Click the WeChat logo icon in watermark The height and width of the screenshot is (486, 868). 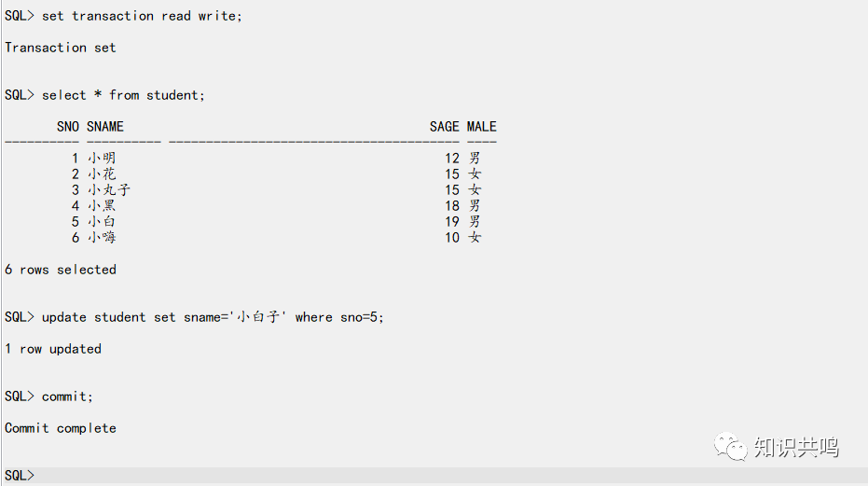(x=730, y=447)
